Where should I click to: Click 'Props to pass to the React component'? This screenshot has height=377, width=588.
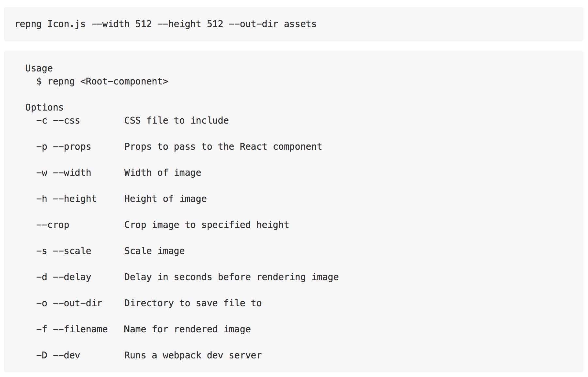(223, 146)
